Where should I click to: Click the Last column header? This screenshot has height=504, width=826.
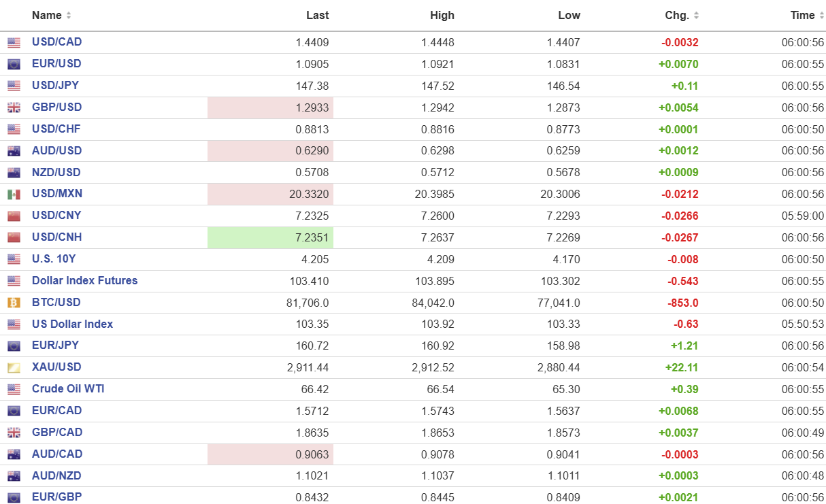coord(317,16)
